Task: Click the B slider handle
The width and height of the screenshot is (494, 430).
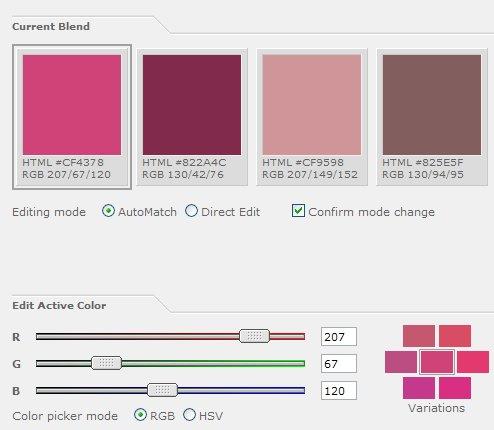Action: click(x=162, y=390)
